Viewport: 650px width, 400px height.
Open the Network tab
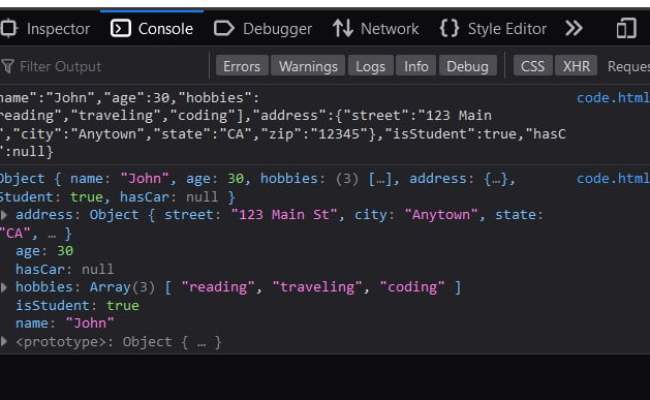376,29
